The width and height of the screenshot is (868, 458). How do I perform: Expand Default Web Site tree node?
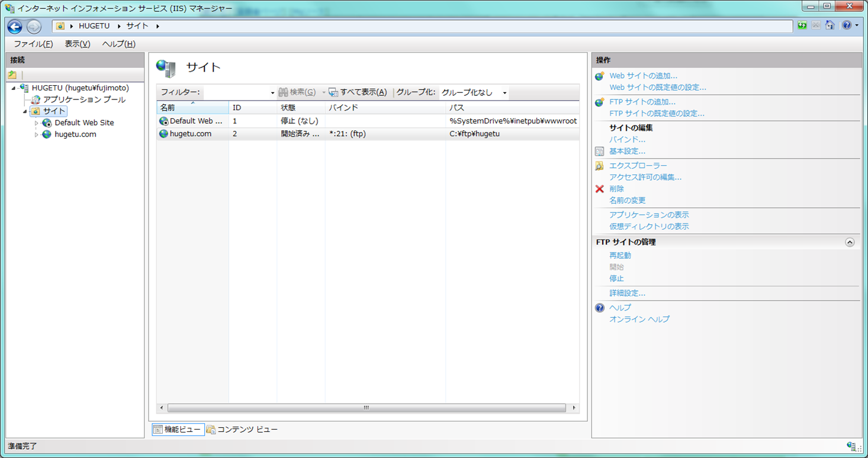[37, 123]
